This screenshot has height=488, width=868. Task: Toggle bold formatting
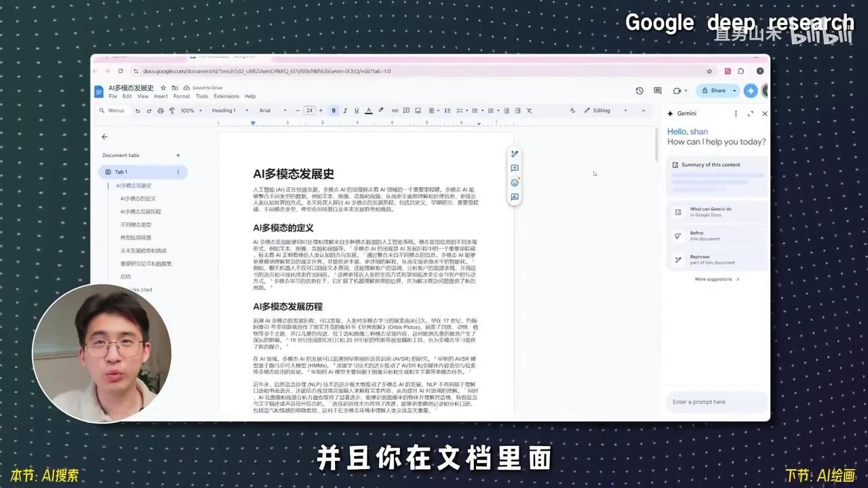[x=334, y=110]
